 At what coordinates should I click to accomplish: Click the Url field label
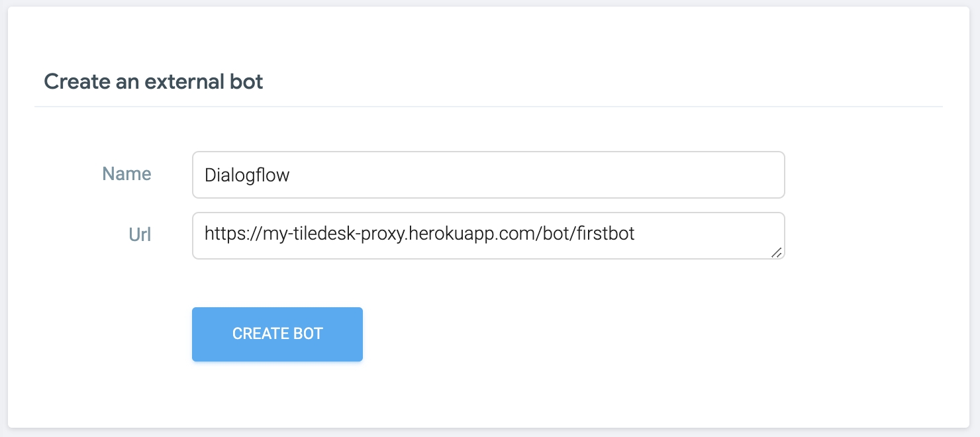click(x=140, y=234)
